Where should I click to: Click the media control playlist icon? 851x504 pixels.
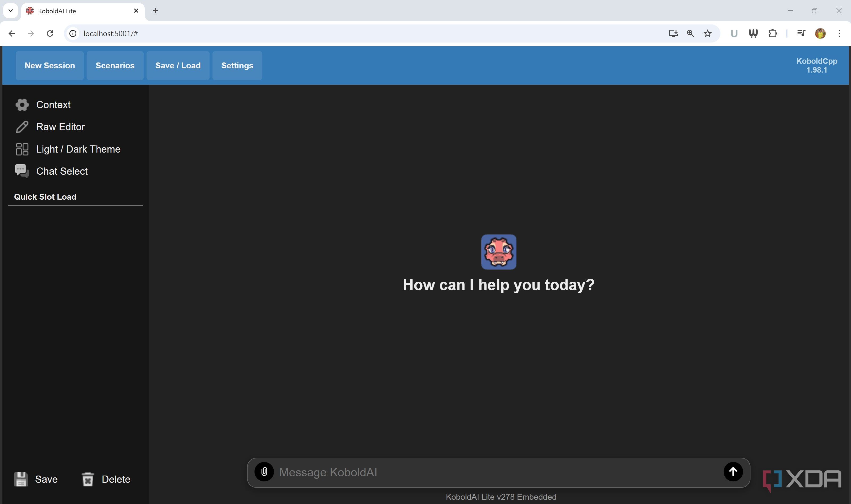(801, 33)
